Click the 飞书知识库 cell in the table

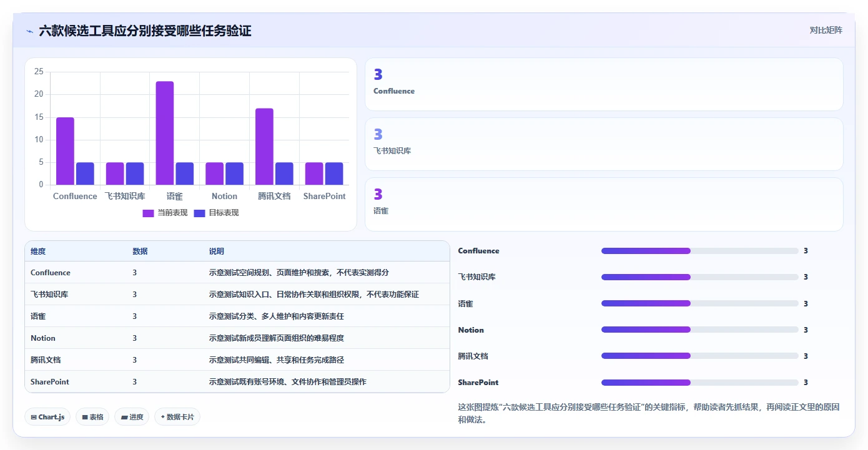tap(49, 295)
